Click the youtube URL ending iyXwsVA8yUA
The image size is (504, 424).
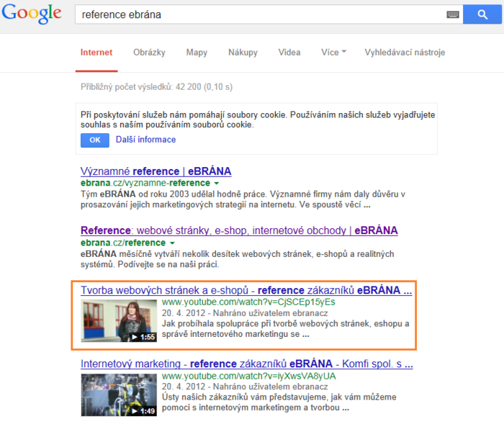click(249, 376)
